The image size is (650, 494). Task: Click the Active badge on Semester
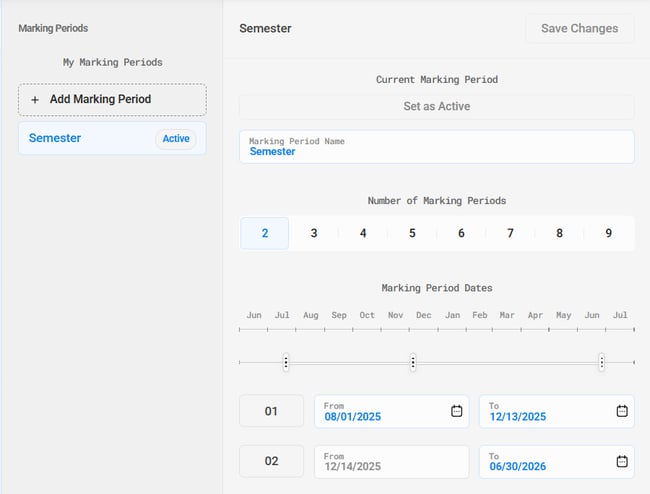pyautogui.click(x=176, y=139)
